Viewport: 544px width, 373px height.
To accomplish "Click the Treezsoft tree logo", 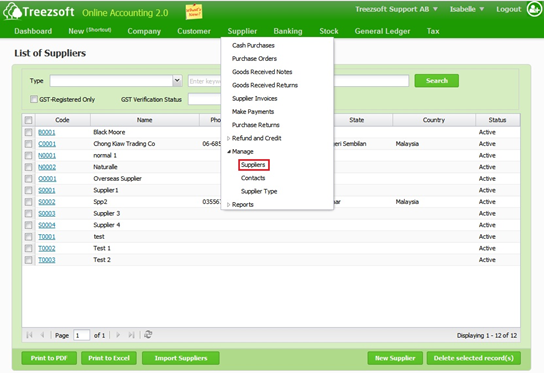I will (12, 11).
